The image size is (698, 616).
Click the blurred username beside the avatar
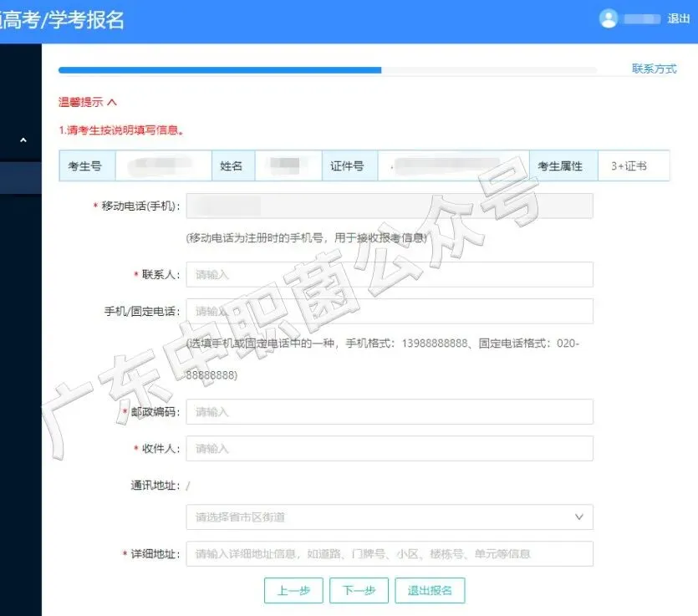(x=642, y=18)
